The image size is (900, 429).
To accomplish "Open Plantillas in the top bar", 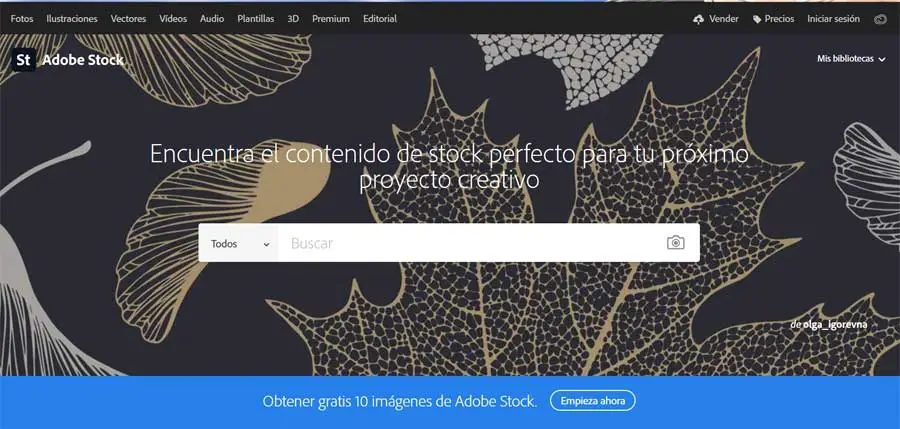I will [256, 19].
